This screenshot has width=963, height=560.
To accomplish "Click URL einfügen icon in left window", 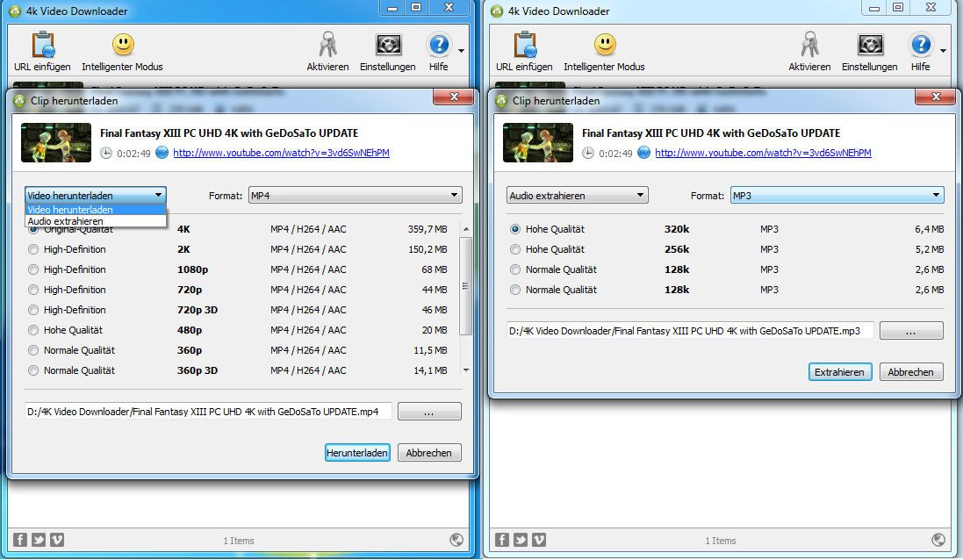I will click(43, 45).
